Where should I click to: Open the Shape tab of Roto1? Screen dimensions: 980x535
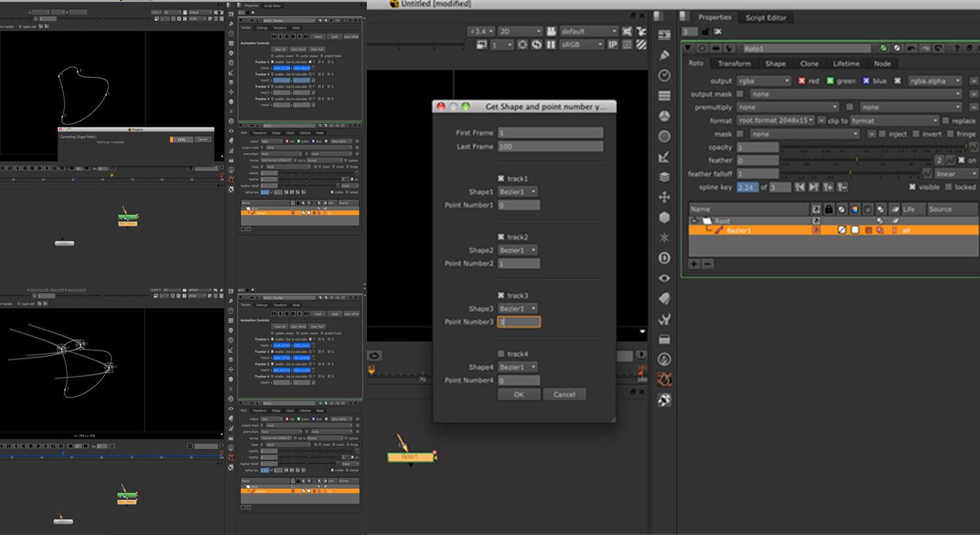coord(775,64)
